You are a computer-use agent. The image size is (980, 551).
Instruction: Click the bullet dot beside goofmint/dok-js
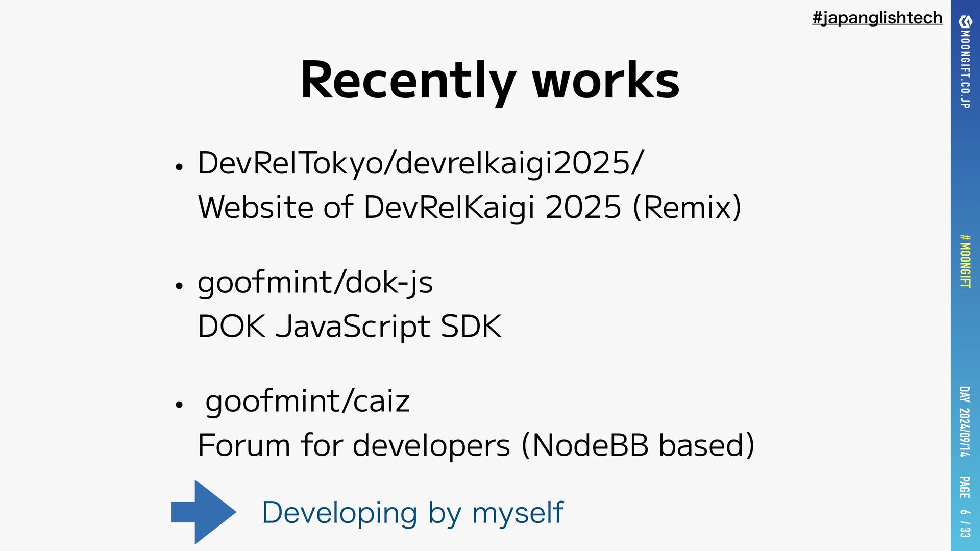[x=179, y=286]
